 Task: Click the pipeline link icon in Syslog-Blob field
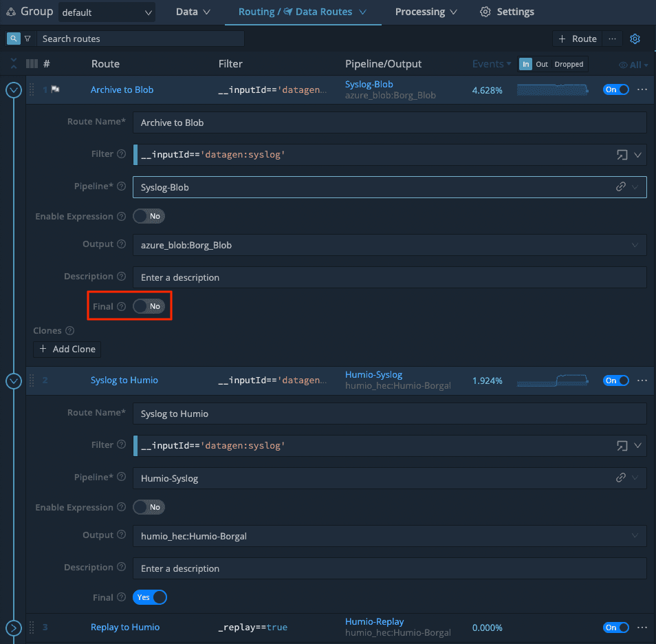(x=620, y=187)
